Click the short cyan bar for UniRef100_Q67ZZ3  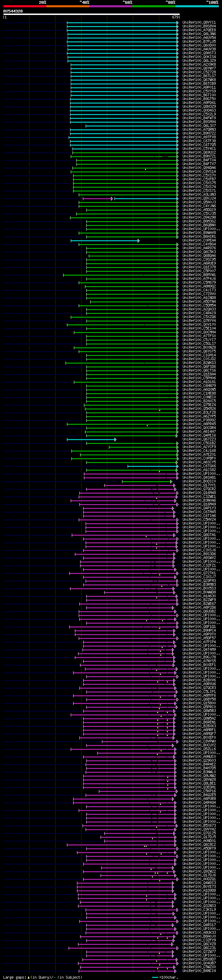click(x=92, y=439)
